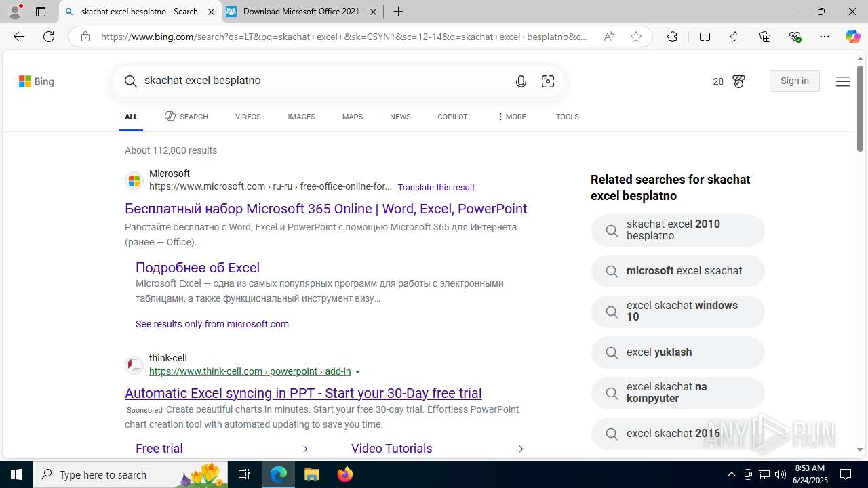The image size is (868, 488).
Task: Click taskbar Type here to search box
Action: (x=130, y=474)
